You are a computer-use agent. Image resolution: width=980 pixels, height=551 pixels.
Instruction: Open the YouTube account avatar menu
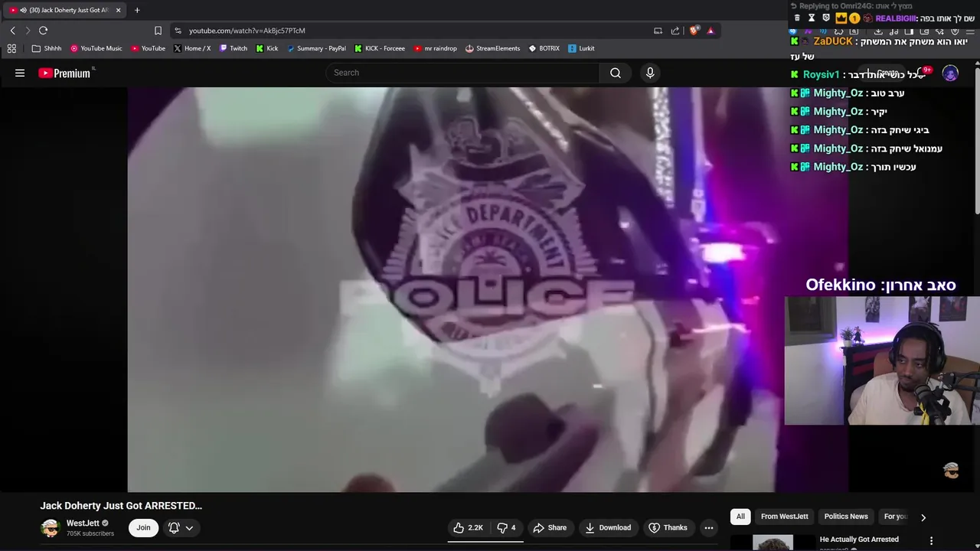click(x=950, y=73)
